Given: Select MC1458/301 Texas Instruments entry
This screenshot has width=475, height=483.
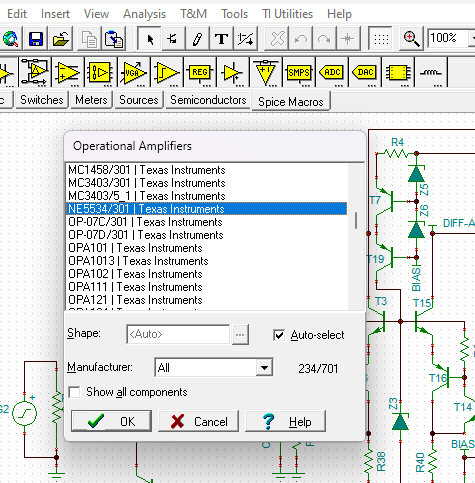Looking at the screenshot, I should tap(207, 170).
